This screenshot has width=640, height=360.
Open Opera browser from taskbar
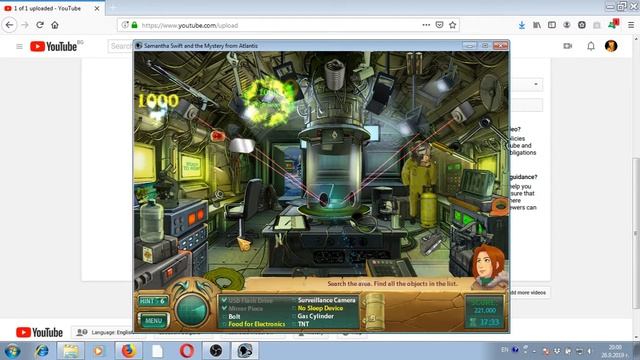tap(187, 351)
